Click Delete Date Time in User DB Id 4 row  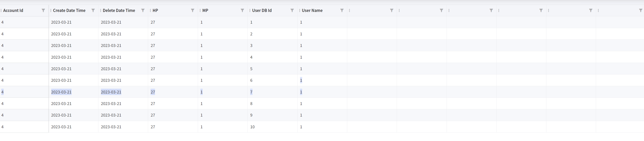(111, 57)
